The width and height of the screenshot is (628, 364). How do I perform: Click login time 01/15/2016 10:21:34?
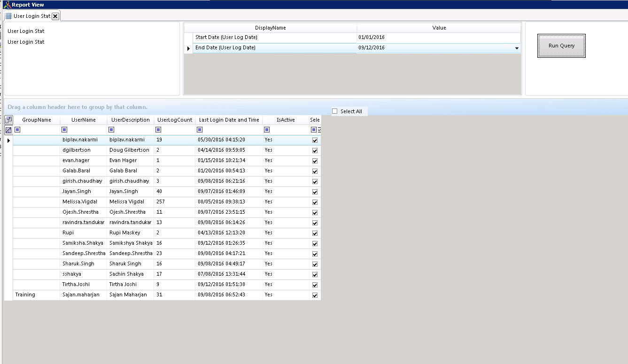click(229, 161)
